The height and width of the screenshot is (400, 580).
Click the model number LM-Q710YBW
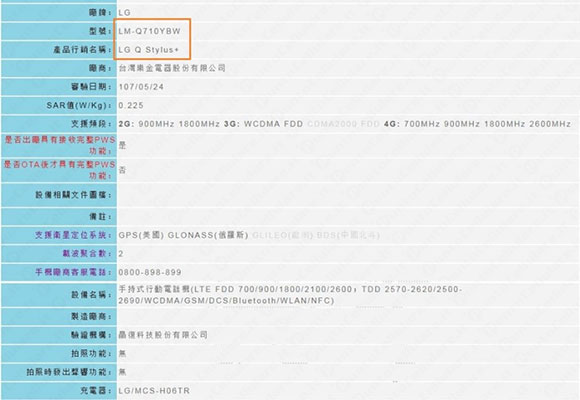click(149, 31)
